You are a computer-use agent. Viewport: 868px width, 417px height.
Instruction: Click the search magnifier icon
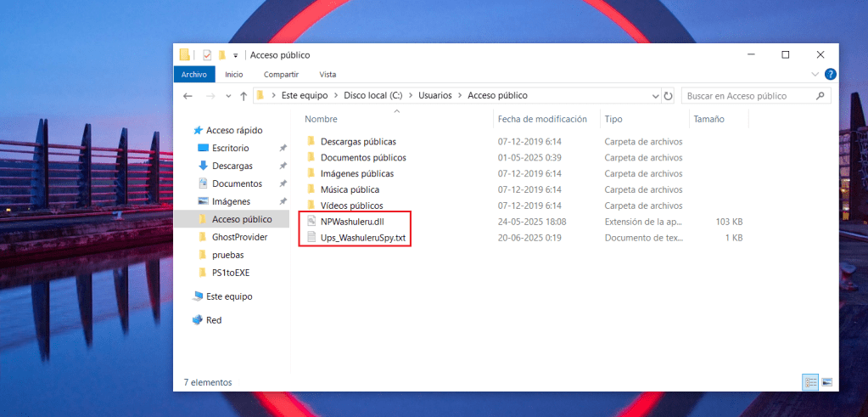[820, 96]
